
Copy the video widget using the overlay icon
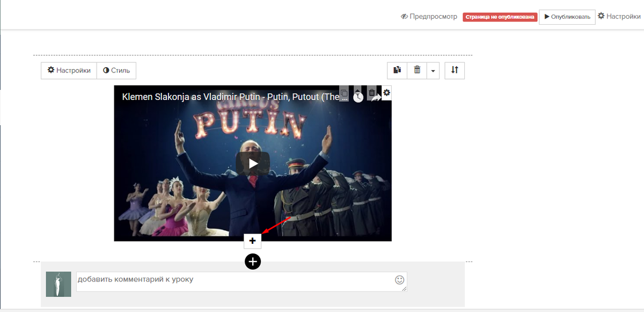[x=345, y=93]
